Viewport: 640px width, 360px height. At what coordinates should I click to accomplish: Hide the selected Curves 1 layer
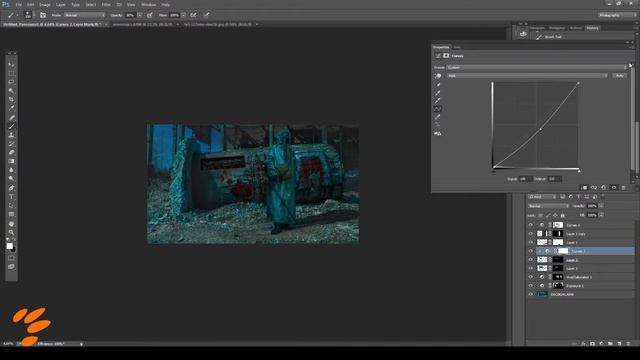pos(531,251)
